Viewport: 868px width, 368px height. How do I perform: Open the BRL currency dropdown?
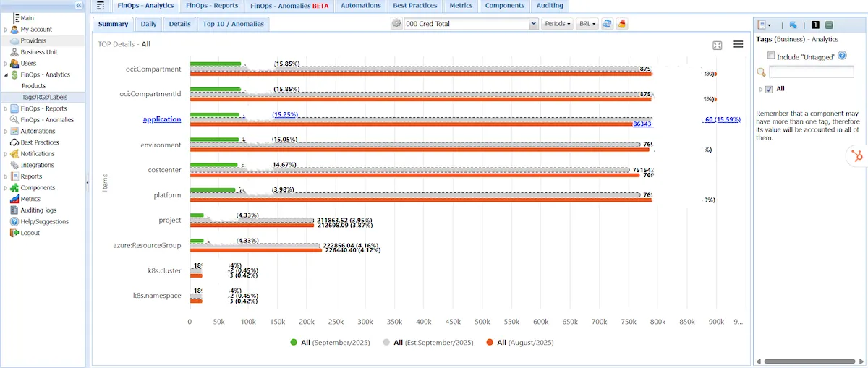click(x=587, y=24)
